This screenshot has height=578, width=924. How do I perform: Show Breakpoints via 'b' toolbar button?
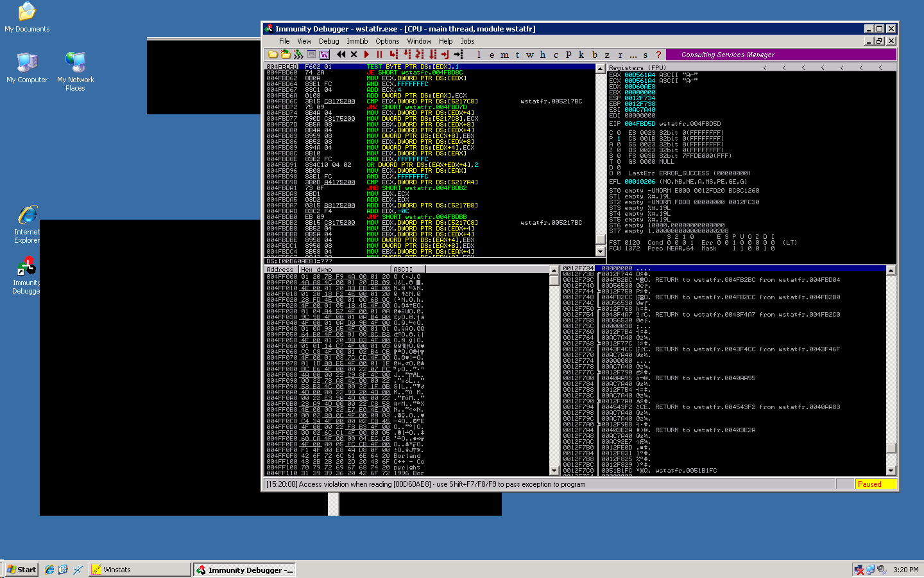coord(594,55)
